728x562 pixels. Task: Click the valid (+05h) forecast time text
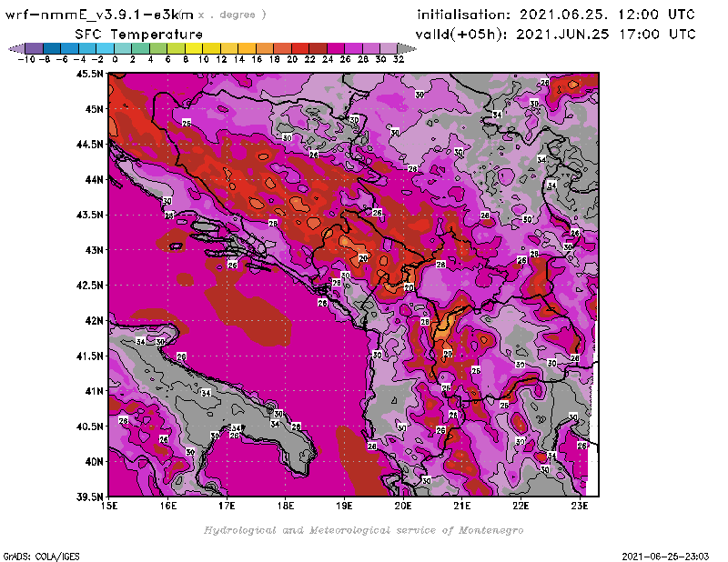556,34
